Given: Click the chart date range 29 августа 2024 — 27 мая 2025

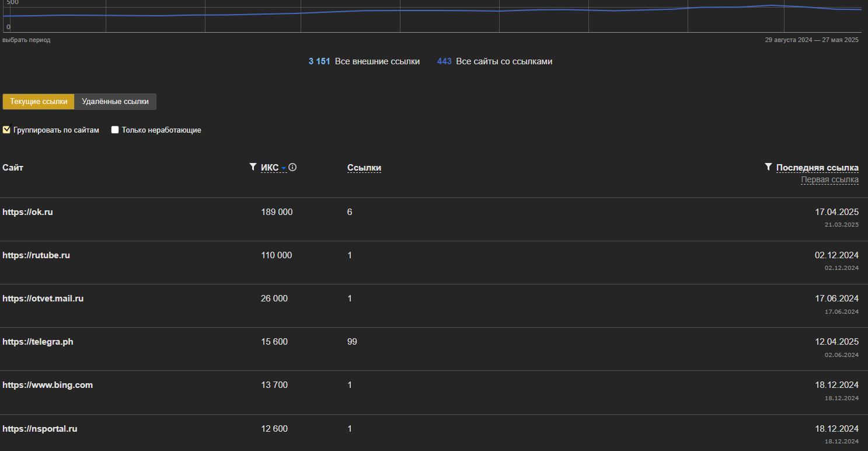Looking at the screenshot, I should (812, 40).
